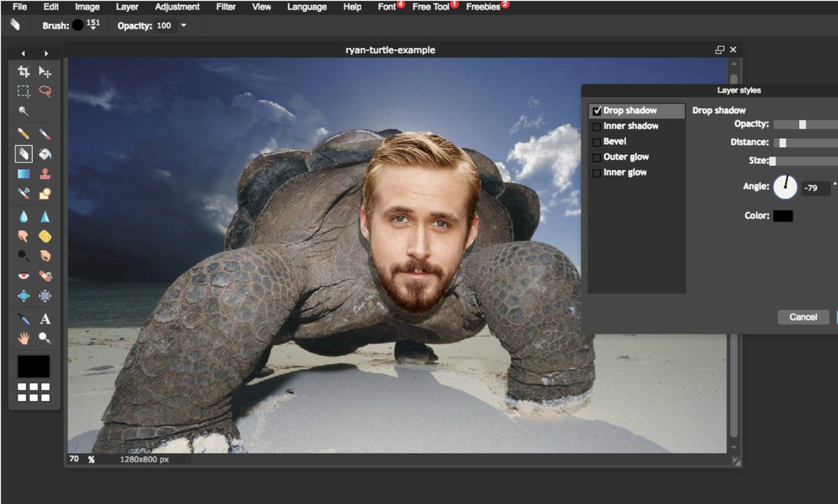Open the Edit menu
The width and height of the screenshot is (838, 504).
click(x=51, y=7)
